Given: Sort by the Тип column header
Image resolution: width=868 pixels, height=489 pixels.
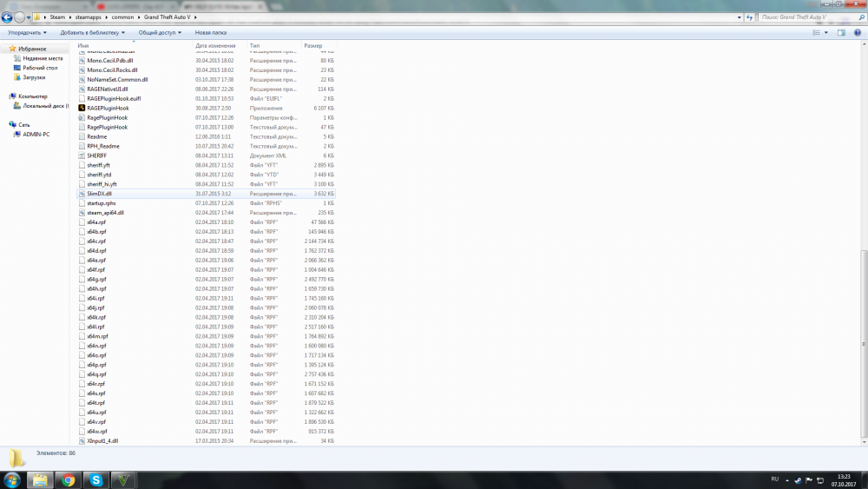Looking at the screenshot, I should click(x=254, y=45).
